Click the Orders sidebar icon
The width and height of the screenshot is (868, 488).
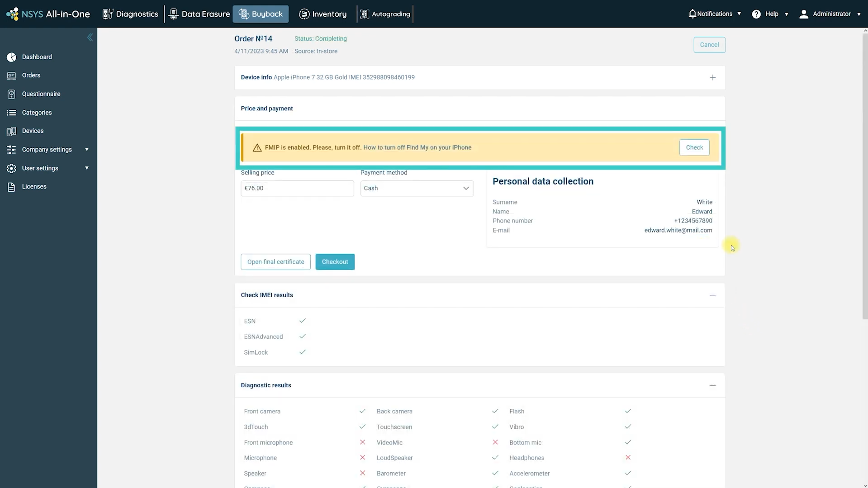pyautogui.click(x=11, y=76)
